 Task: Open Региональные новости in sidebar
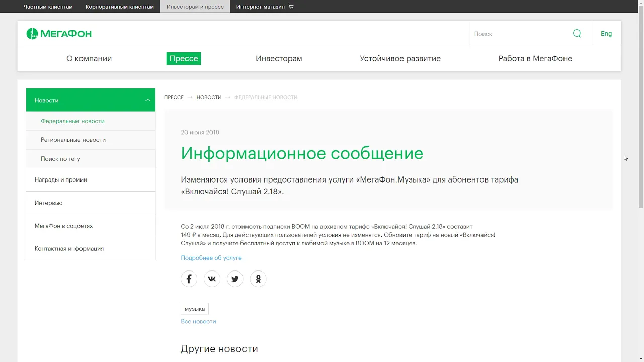click(x=91, y=140)
